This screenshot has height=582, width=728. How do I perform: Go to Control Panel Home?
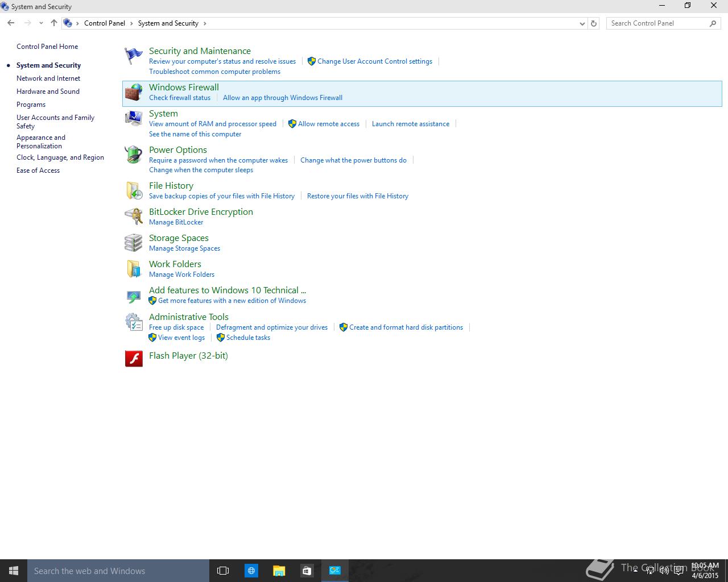(47, 47)
